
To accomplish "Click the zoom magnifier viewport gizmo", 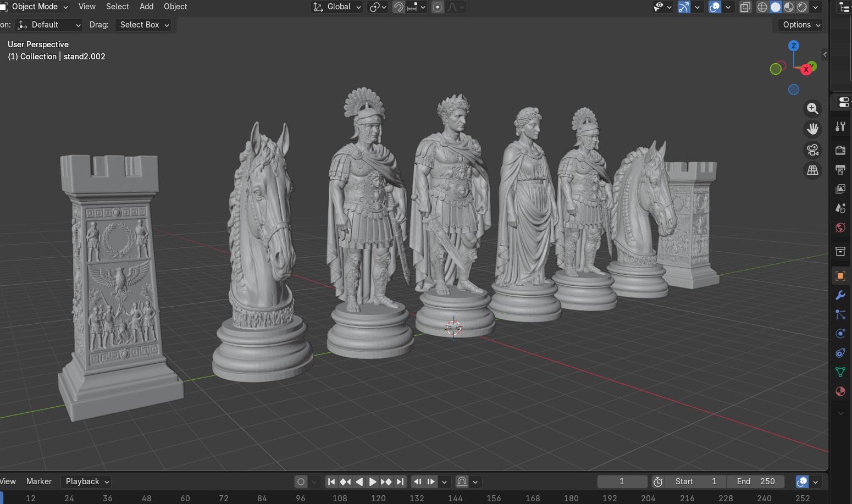I will [x=812, y=108].
